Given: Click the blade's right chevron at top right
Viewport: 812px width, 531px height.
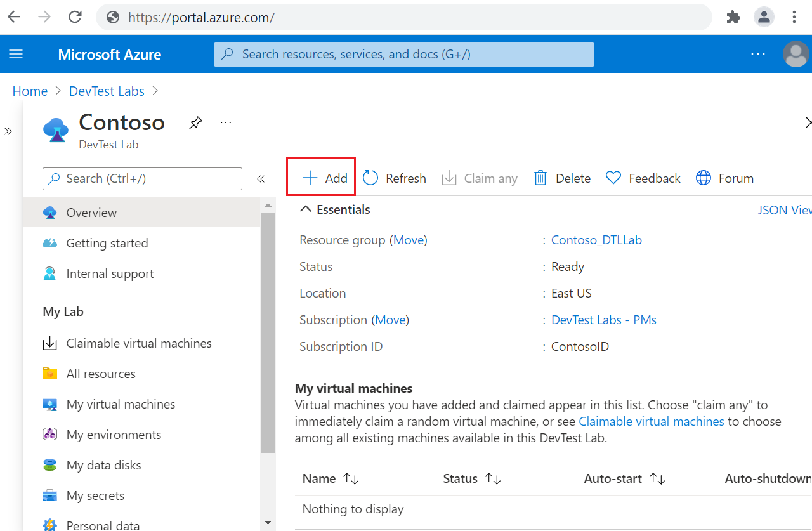Looking at the screenshot, I should 808,122.
